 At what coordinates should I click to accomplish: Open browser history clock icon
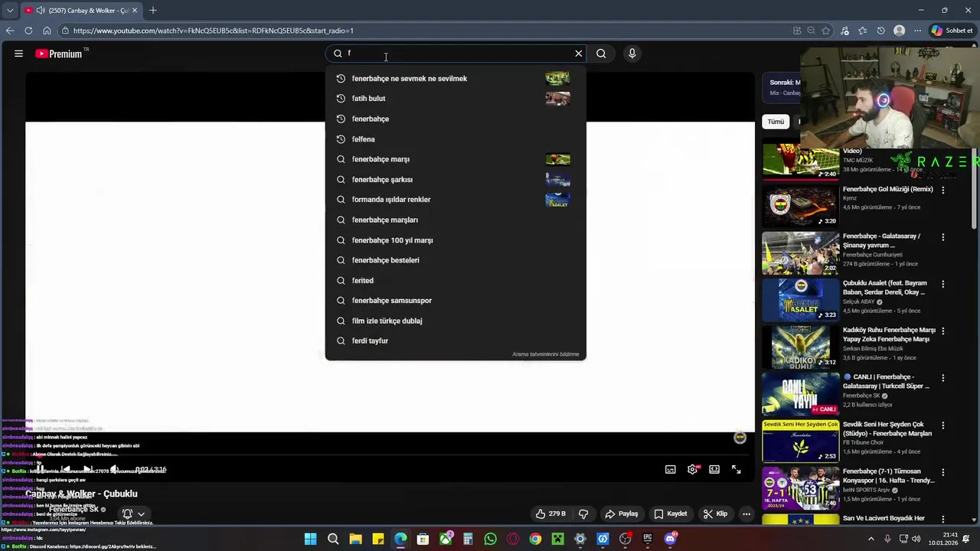pyautogui.click(x=881, y=31)
